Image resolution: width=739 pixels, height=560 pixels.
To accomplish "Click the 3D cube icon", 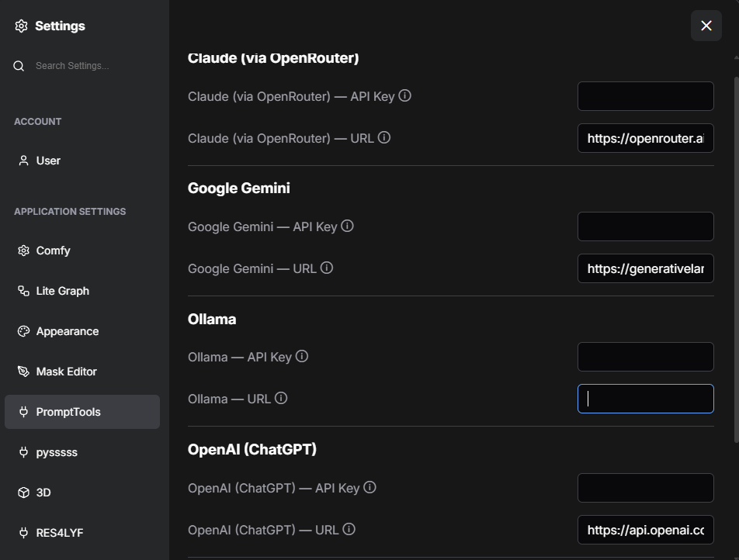I will coord(23,493).
